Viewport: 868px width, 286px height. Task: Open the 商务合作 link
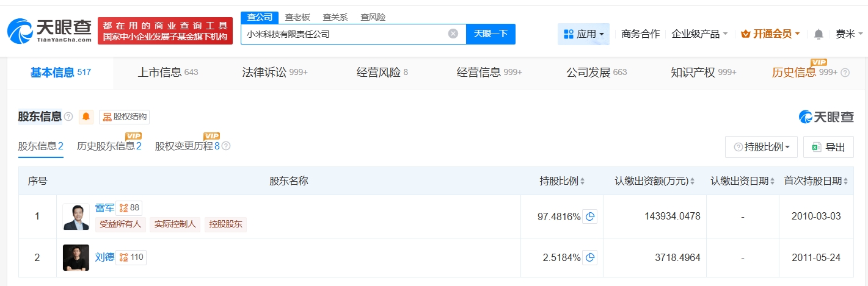[x=641, y=34]
